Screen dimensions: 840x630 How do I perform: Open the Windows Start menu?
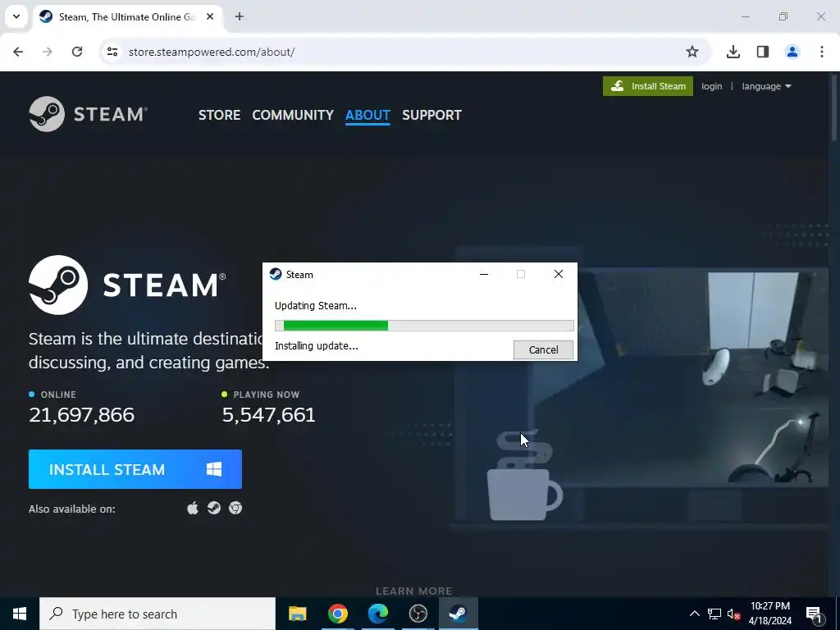click(20, 614)
